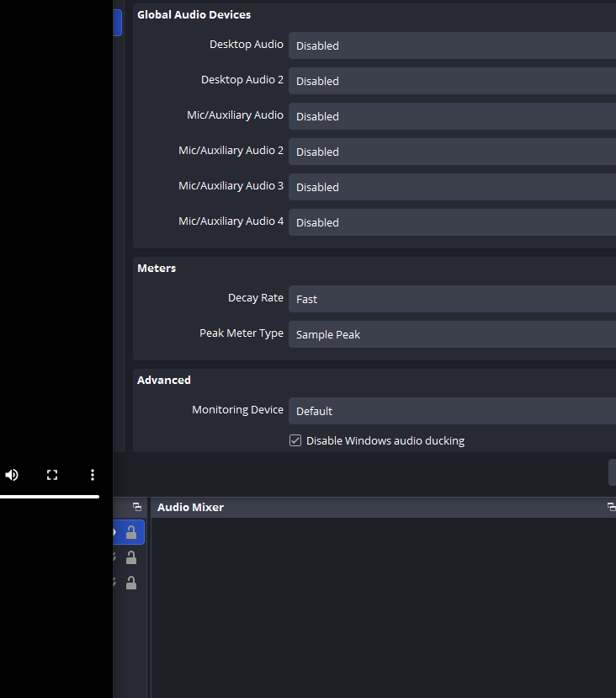Toggle lock on the highlighted source row
The width and height of the screenshot is (616, 698).
pos(131,532)
